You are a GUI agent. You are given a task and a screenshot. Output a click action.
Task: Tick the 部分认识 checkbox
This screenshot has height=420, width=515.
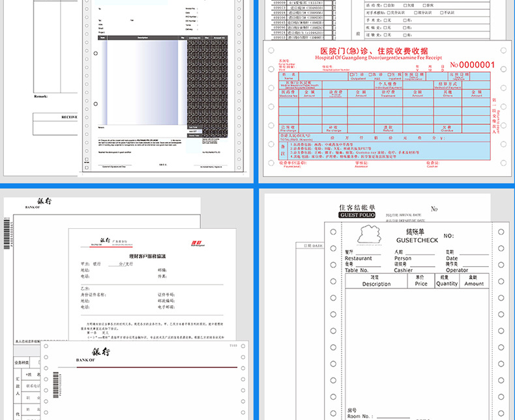(416, 12)
